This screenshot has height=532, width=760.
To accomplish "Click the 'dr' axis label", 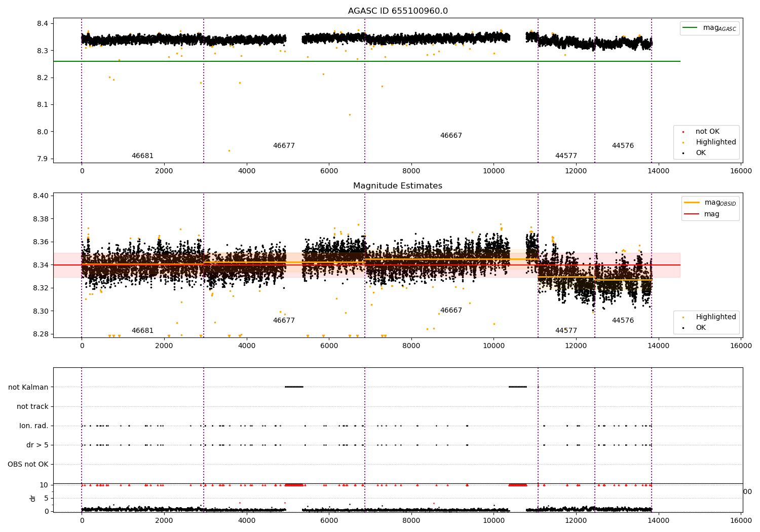I will click(x=33, y=498).
